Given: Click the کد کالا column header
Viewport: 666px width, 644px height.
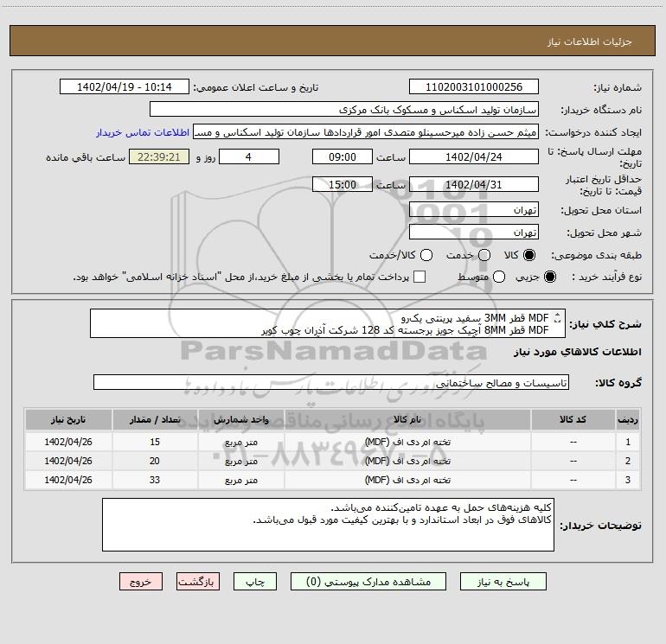Looking at the screenshot, I should (573, 420).
